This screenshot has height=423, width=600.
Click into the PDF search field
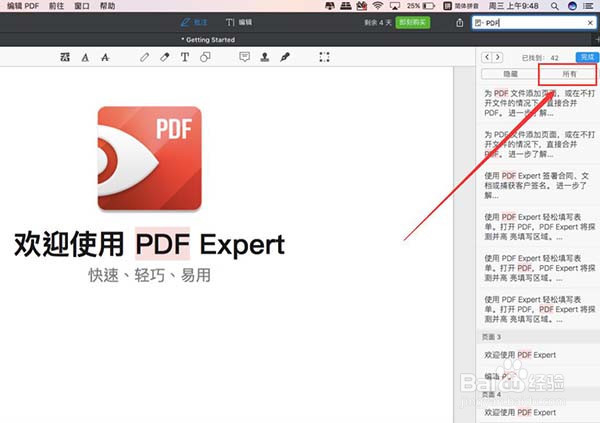tap(534, 23)
